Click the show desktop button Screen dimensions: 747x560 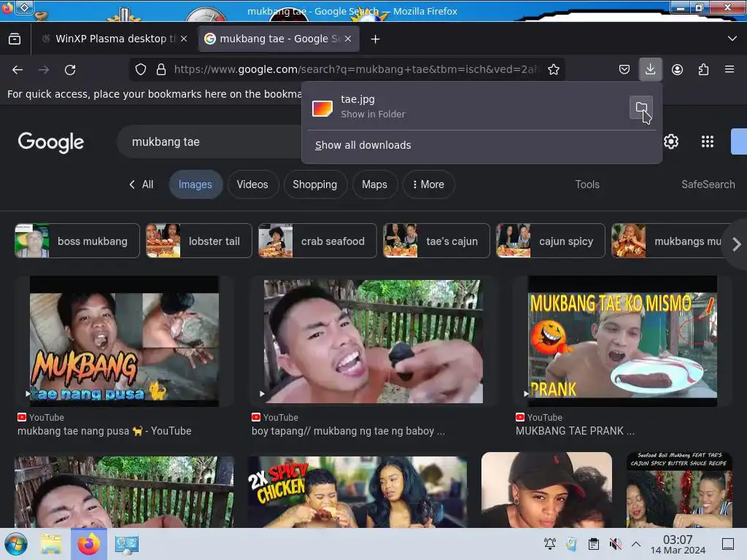728,543
